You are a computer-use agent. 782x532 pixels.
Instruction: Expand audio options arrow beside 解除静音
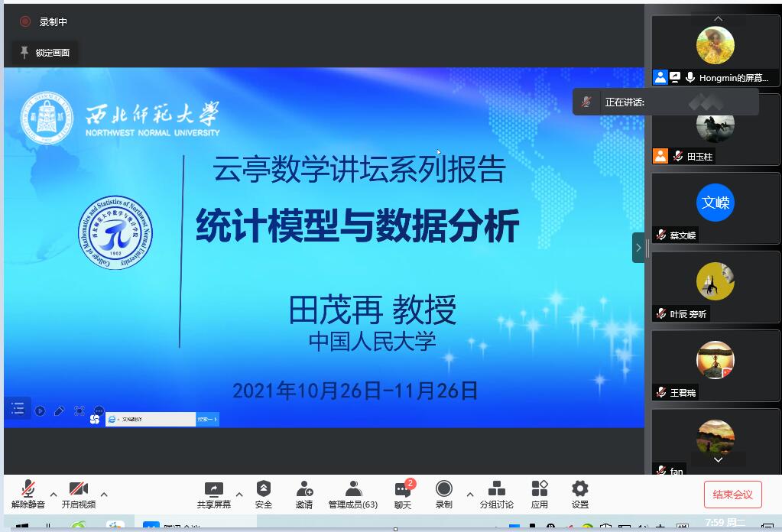coord(54,494)
